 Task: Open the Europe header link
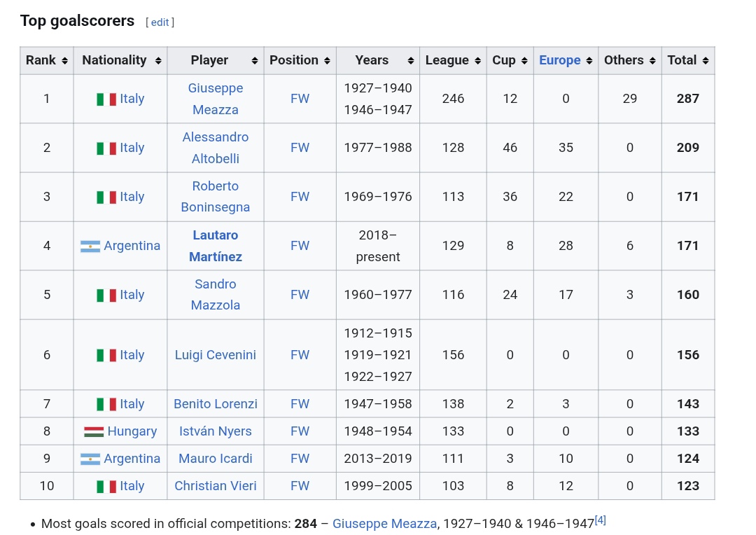point(559,60)
